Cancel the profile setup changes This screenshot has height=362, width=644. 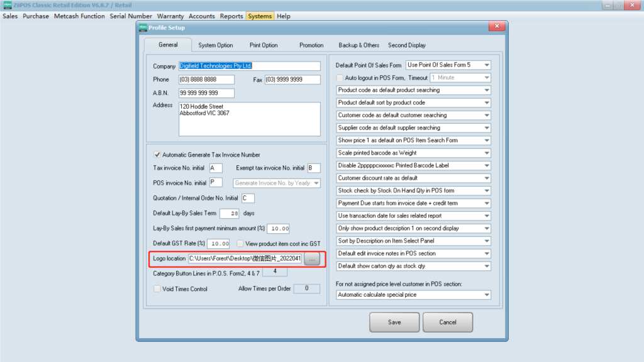(448, 322)
